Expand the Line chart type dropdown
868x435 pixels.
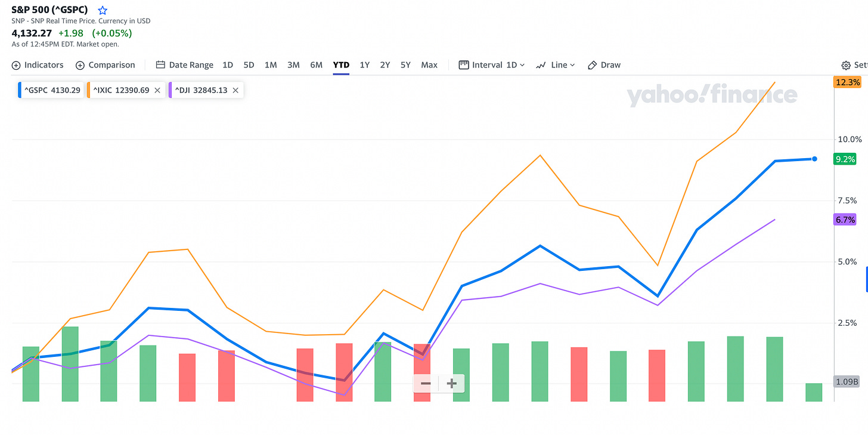click(555, 65)
